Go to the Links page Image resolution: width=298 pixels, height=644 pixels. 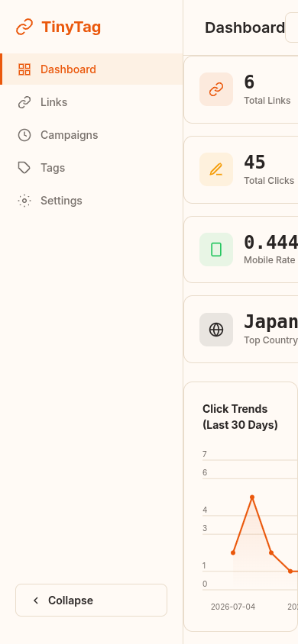[91, 101]
